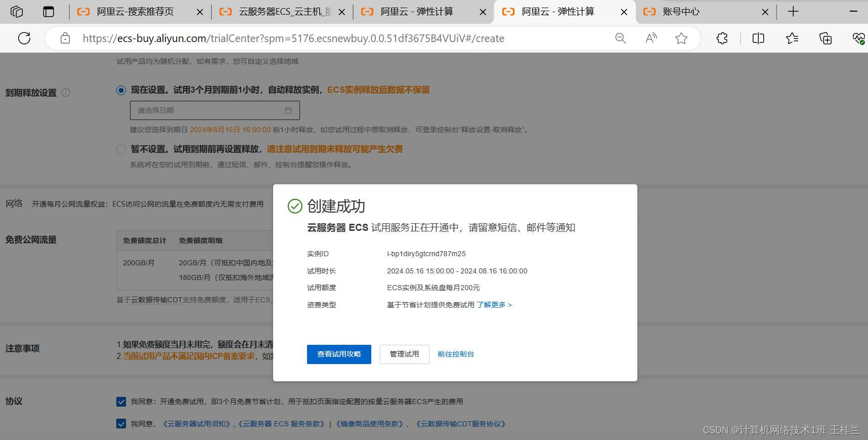This screenshot has height=440, width=868.
Task: Toggle the split screen icon
Action: (758, 38)
